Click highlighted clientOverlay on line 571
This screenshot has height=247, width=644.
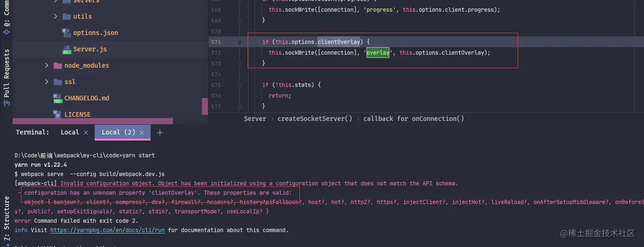[339, 42]
